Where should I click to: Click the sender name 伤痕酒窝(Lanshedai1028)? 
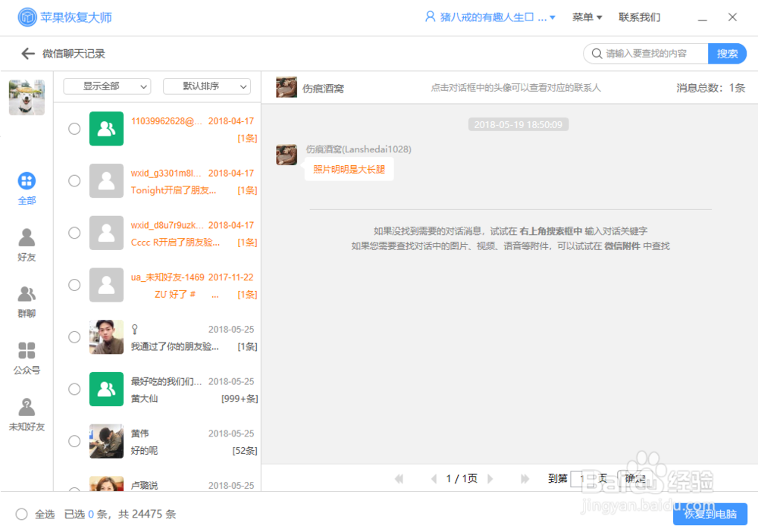[359, 149]
